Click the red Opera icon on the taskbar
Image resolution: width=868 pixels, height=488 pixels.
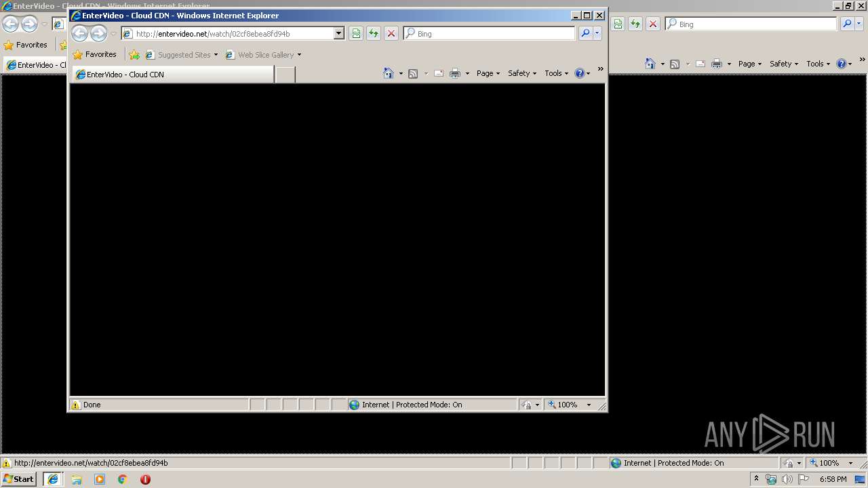pyautogui.click(x=145, y=479)
